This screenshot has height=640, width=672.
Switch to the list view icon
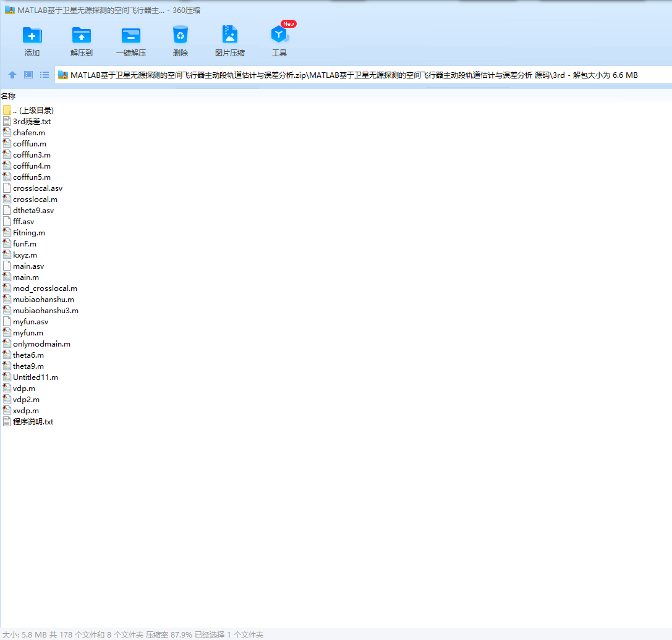point(45,75)
